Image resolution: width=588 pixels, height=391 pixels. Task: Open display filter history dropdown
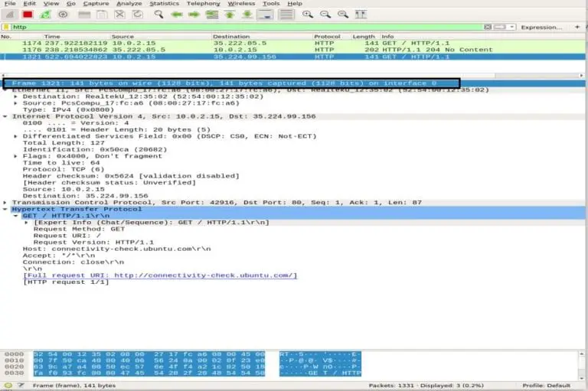[x=512, y=27]
